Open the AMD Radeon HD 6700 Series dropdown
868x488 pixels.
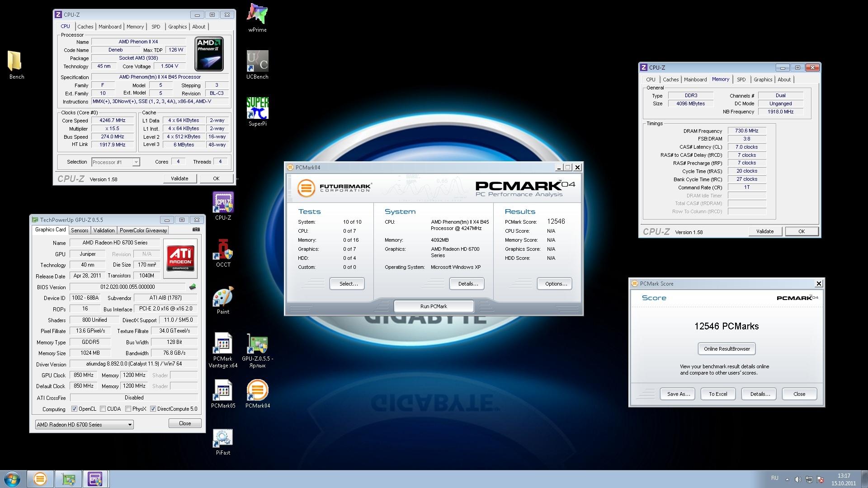[x=84, y=425]
